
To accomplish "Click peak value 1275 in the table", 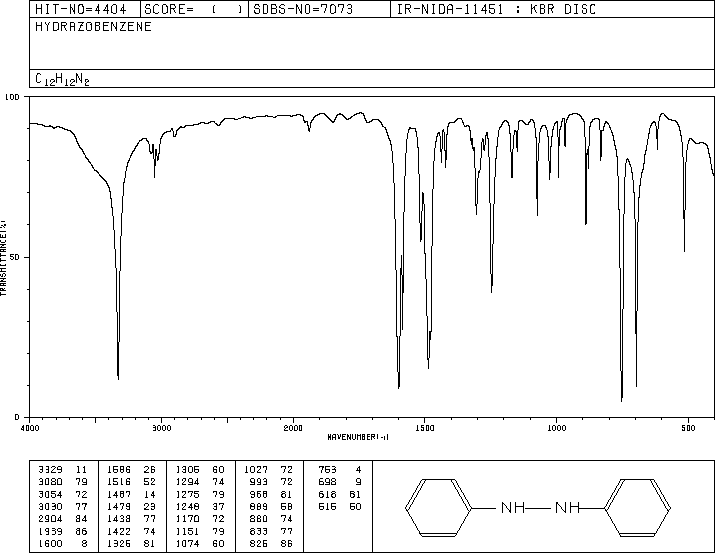I will 187,495.
